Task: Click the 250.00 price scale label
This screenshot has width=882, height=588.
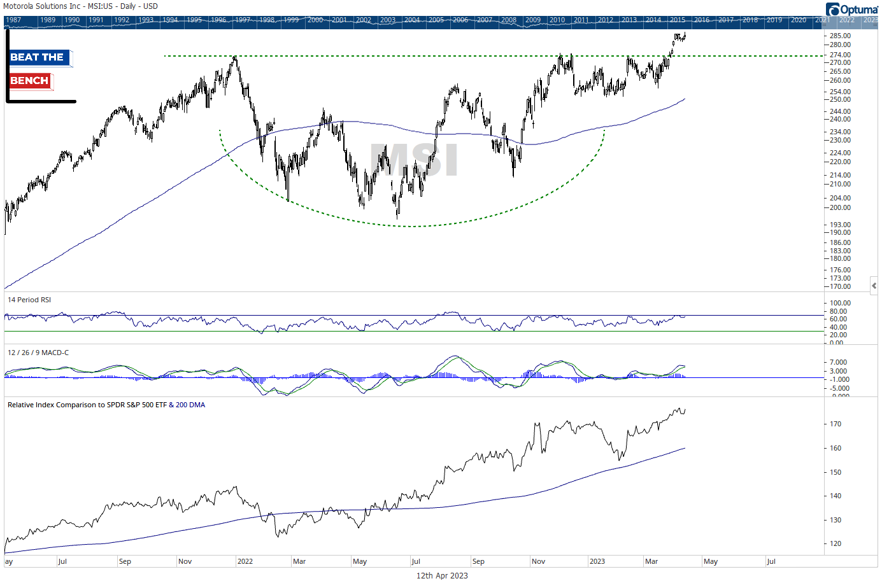Action: click(x=840, y=99)
